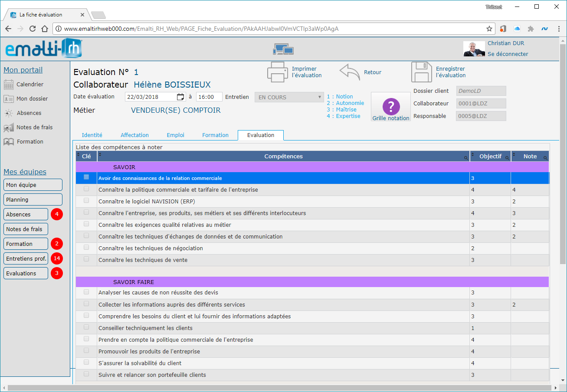This screenshot has width=567, height=392.
Task: Click the Calendrier icon in Mon portail
Action: click(9, 85)
